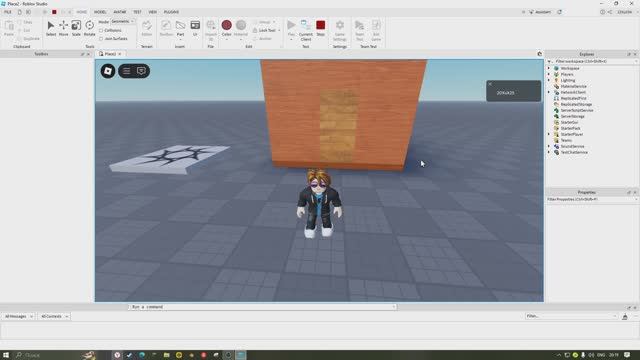Switch to the PLUGINS ribbon tab
The image size is (640, 360).
pyautogui.click(x=171, y=12)
